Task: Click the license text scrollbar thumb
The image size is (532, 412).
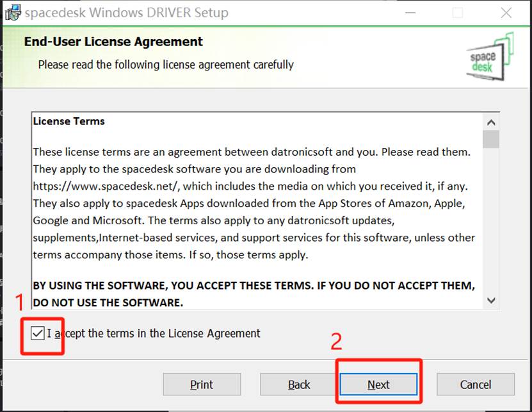Action: coord(491,139)
